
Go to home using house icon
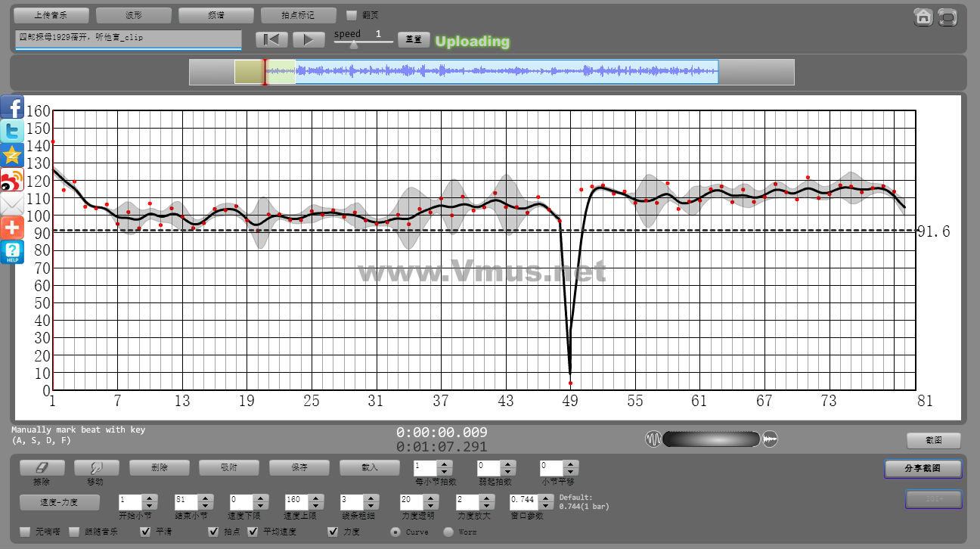tap(923, 17)
